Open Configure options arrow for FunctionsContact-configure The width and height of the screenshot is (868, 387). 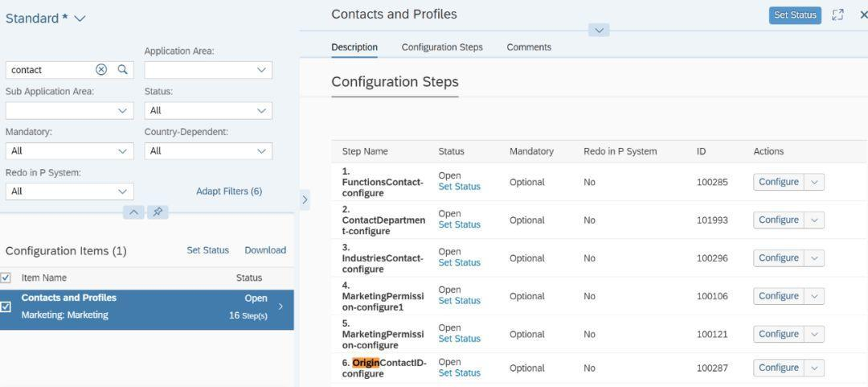pos(814,182)
